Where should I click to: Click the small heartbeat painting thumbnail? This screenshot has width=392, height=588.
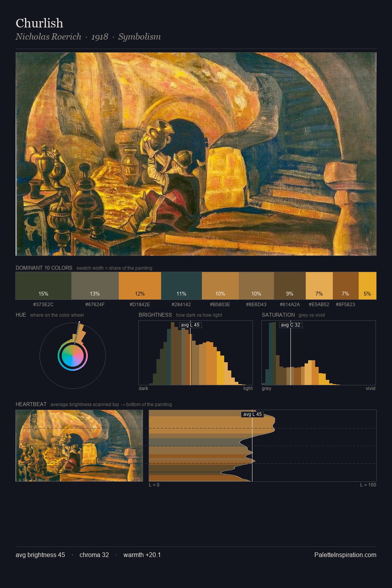coord(79,446)
